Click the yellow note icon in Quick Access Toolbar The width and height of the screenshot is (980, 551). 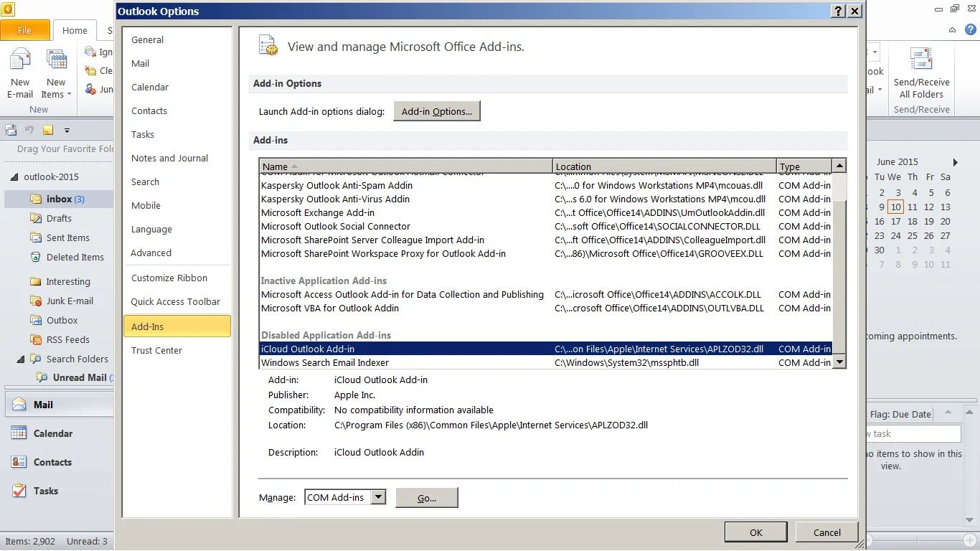[48, 130]
